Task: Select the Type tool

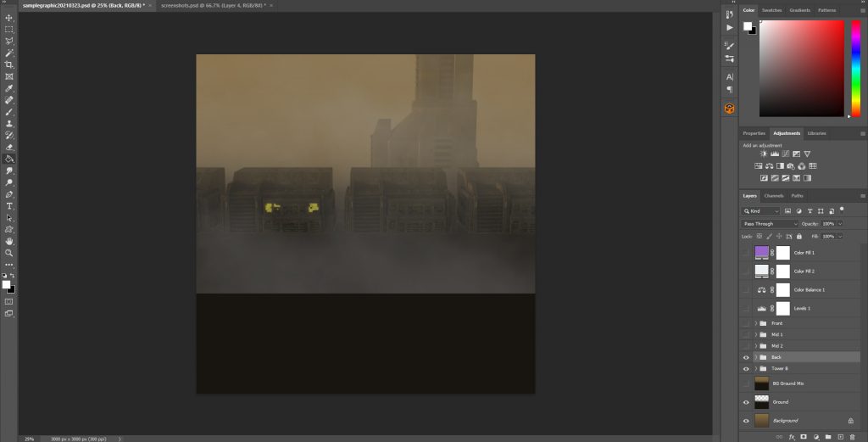Action: pyautogui.click(x=8, y=206)
